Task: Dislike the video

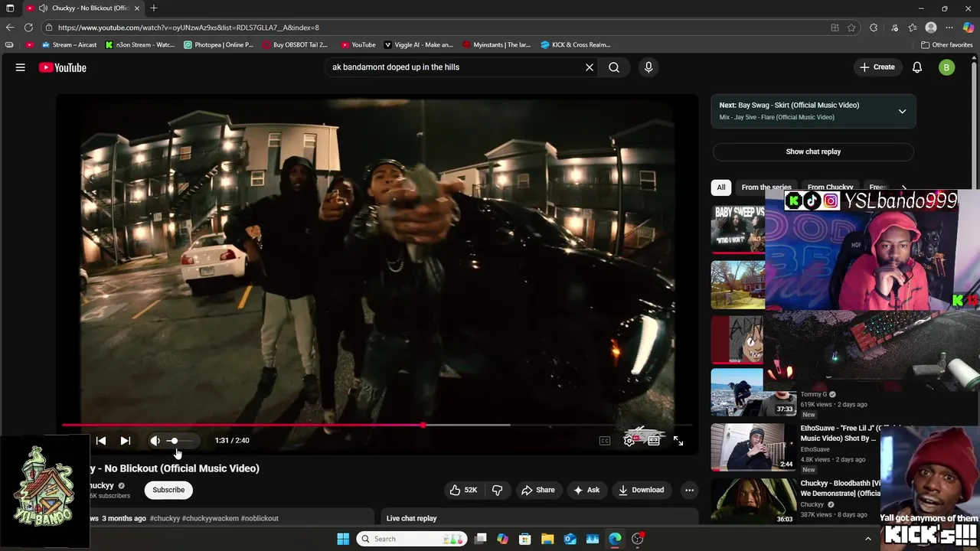Action: point(497,490)
